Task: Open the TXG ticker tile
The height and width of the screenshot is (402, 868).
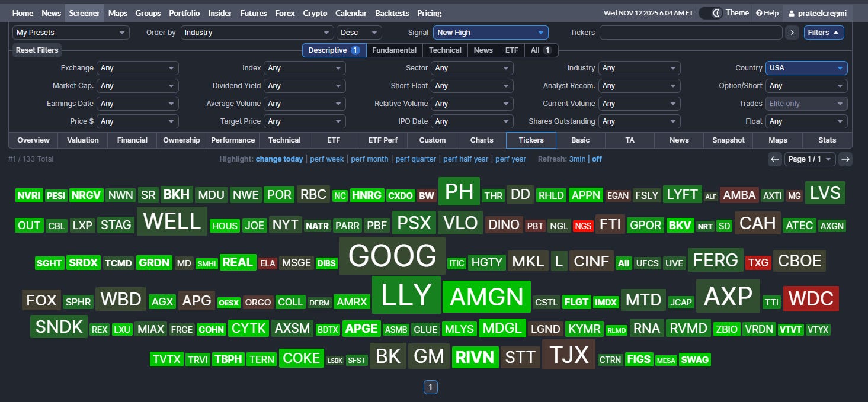Action: pos(758,263)
